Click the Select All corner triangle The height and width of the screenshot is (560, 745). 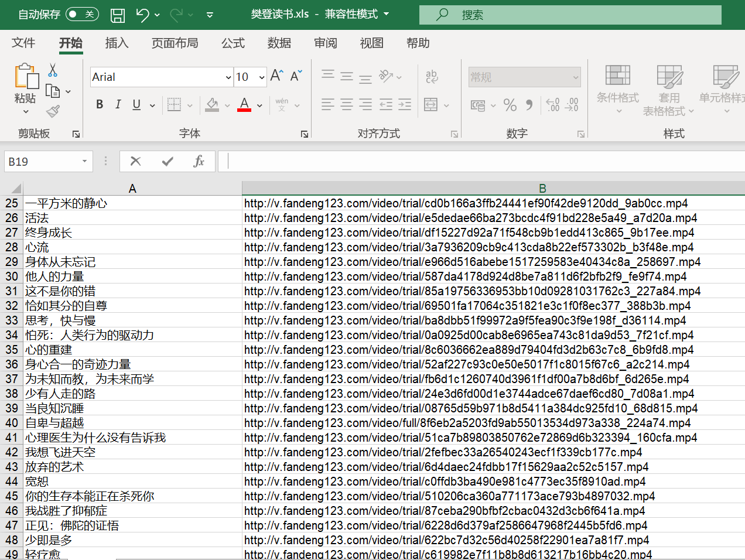[16, 189]
